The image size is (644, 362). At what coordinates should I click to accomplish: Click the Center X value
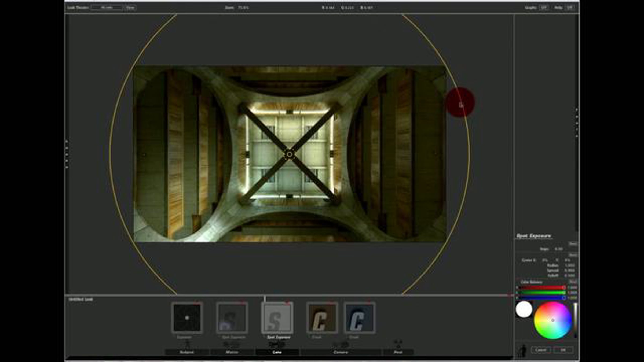[545, 260]
